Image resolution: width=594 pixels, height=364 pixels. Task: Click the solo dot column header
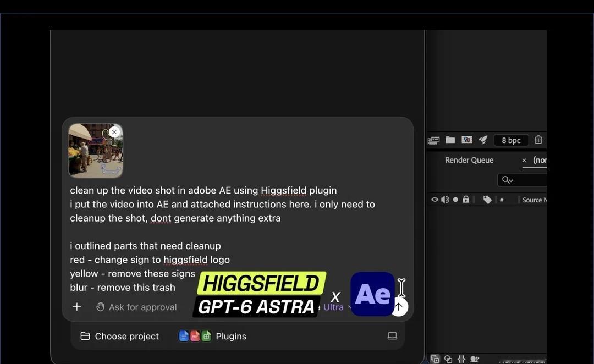[x=455, y=200]
